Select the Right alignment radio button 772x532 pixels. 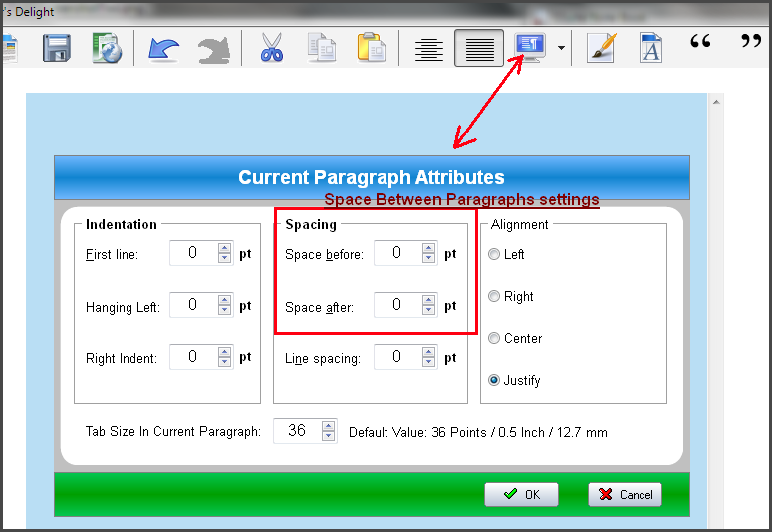[494, 296]
